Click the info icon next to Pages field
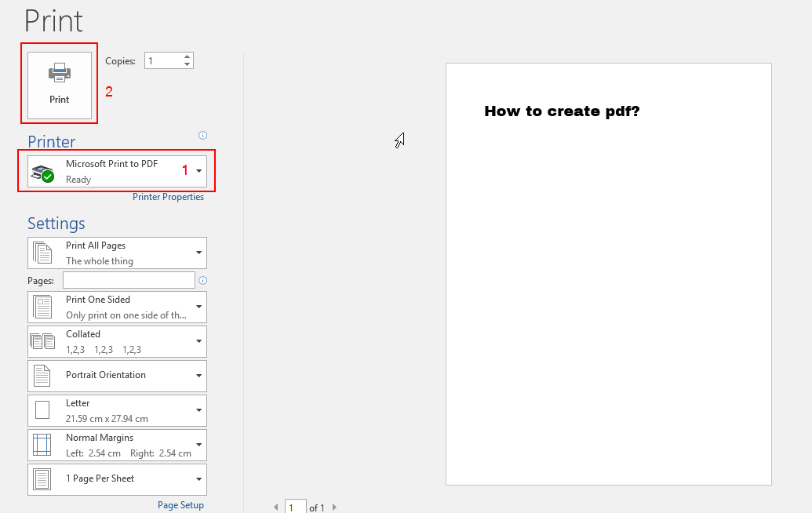 (202, 280)
